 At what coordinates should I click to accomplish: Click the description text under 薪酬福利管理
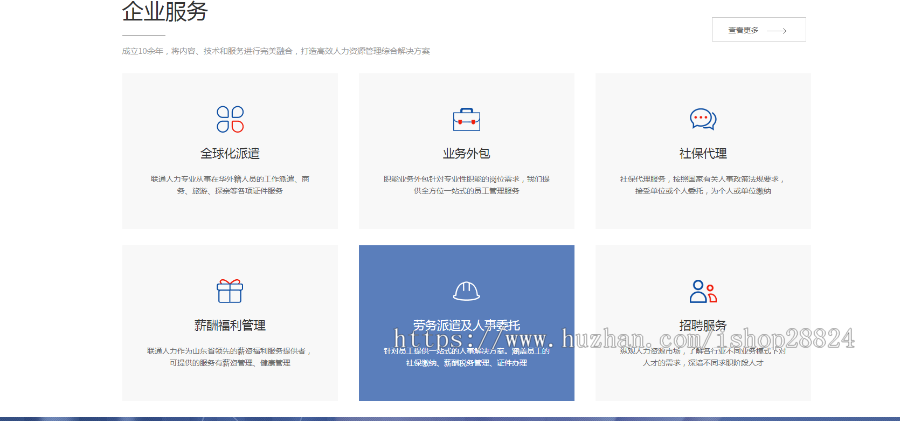230,357
